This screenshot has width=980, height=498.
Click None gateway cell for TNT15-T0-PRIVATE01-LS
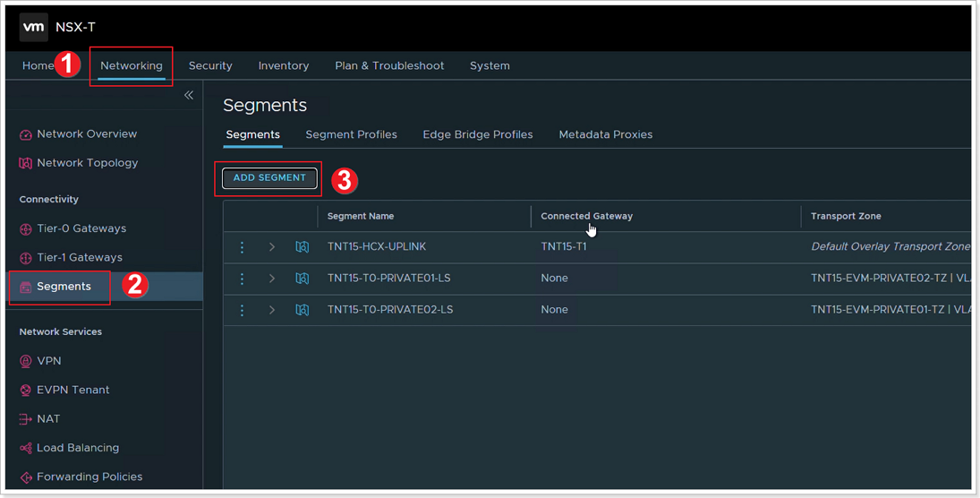coord(554,278)
